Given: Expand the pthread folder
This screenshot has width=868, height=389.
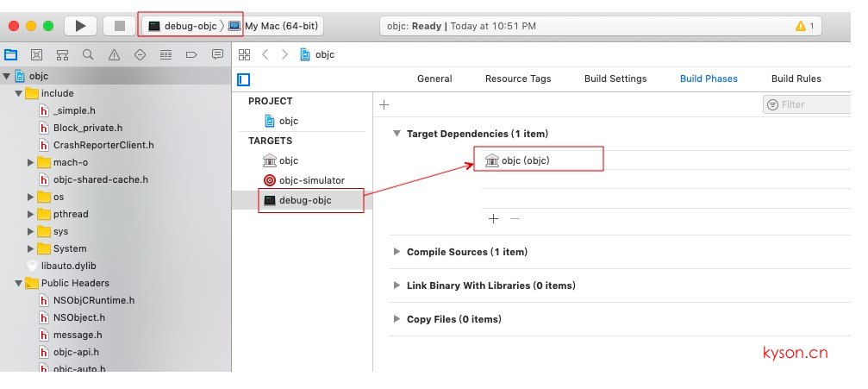Looking at the screenshot, I should [x=30, y=214].
